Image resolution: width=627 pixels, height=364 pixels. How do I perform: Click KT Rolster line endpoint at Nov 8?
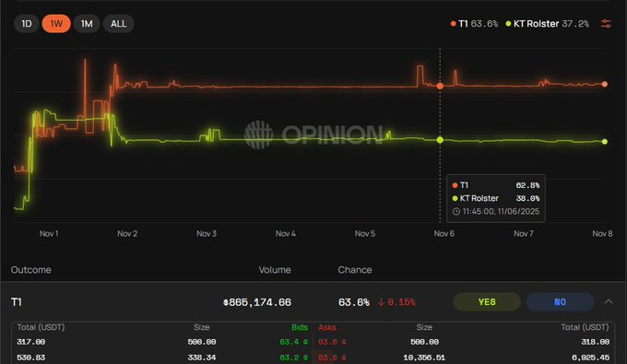(x=605, y=141)
